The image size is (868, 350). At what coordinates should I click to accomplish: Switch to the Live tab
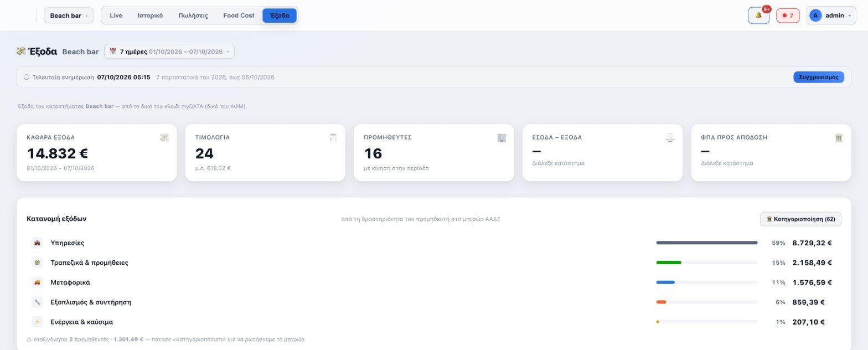(x=116, y=16)
